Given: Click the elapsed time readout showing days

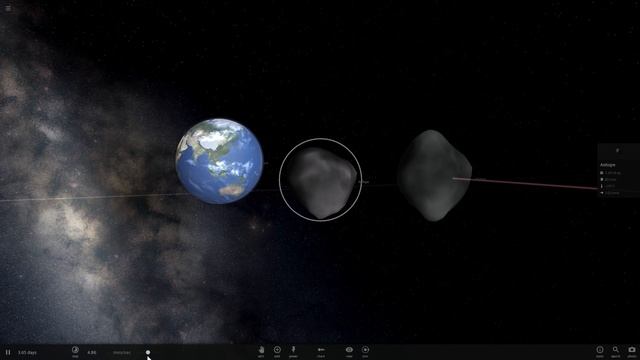Looking at the screenshot, I should (27, 353).
